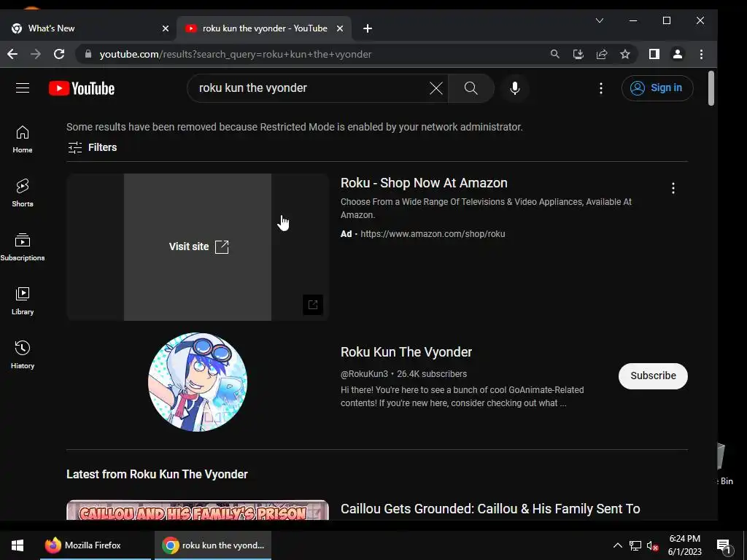Click the address bar zoom/search icon
The image size is (747, 560).
pyautogui.click(x=554, y=54)
